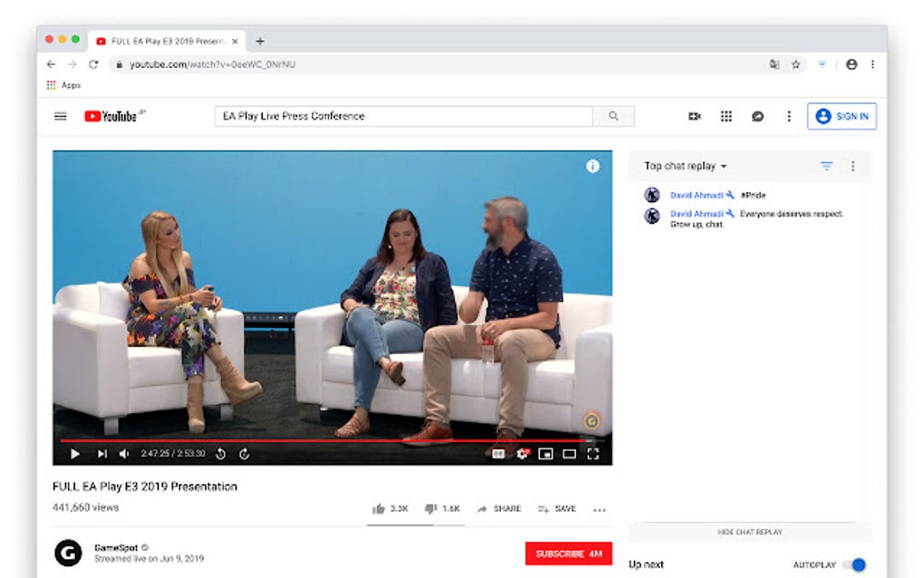Screen dimensions: 924x578
Task: Open YouTube messages via the chat bubble icon
Action: (757, 116)
